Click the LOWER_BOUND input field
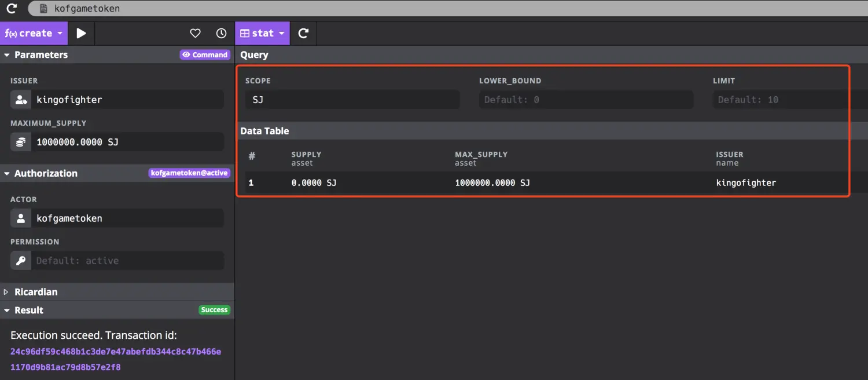This screenshot has height=380, width=868. point(586,100)
